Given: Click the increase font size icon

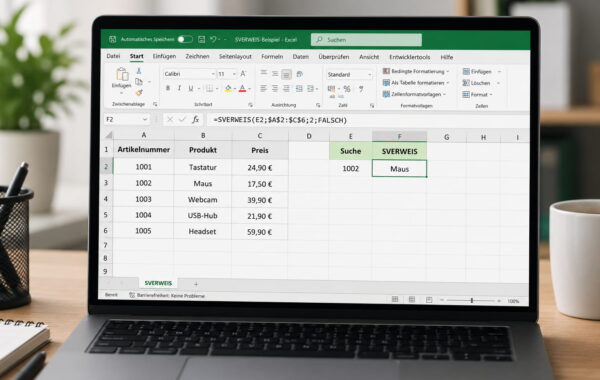Looking at the screenshot, I should tap(243, 73).
